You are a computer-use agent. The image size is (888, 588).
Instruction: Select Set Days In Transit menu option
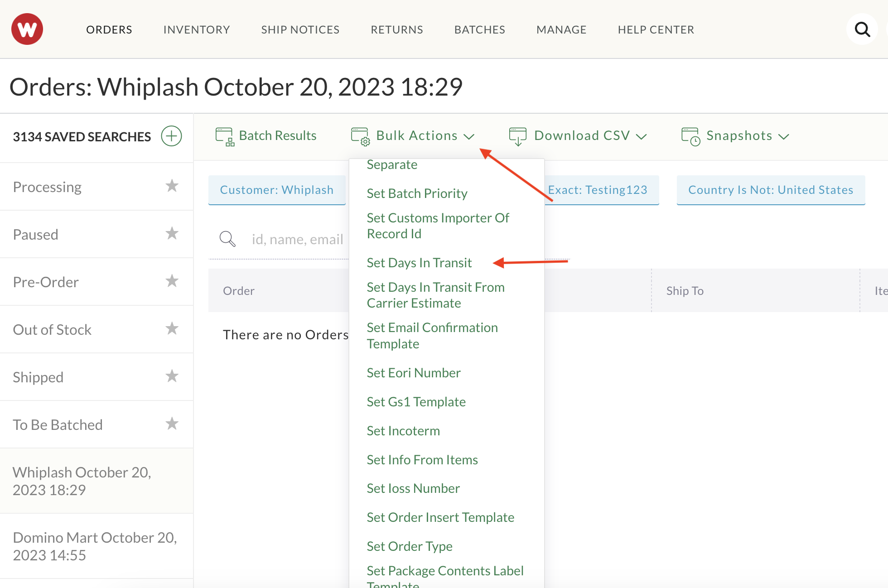419,263
